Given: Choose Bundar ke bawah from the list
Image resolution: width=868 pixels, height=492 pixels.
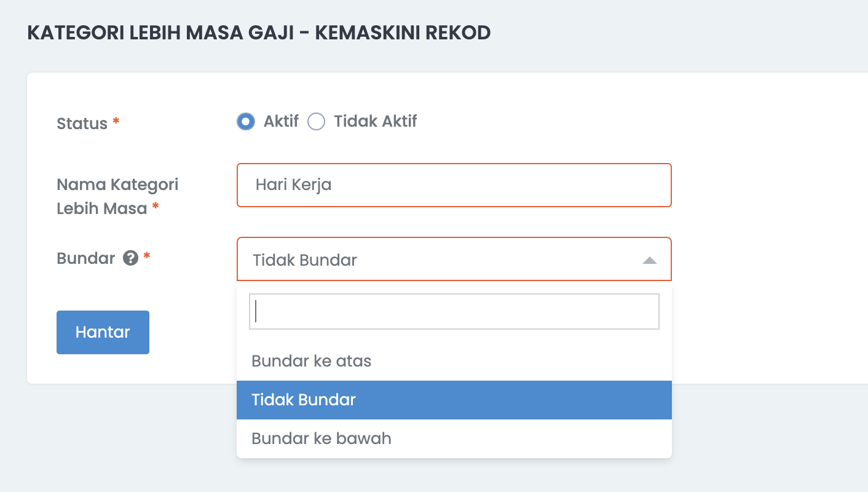Looking at the screenshot, I should [454, 438].
